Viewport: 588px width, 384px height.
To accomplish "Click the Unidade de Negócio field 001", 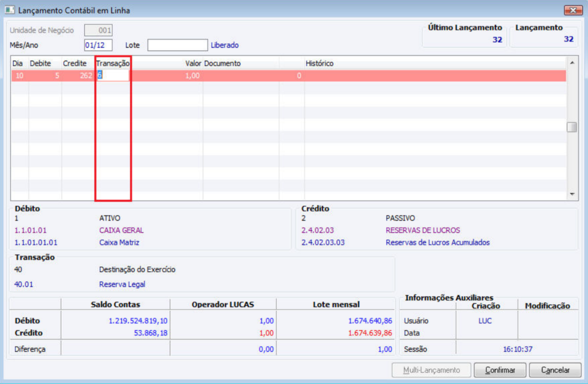I will pos(98,31).
